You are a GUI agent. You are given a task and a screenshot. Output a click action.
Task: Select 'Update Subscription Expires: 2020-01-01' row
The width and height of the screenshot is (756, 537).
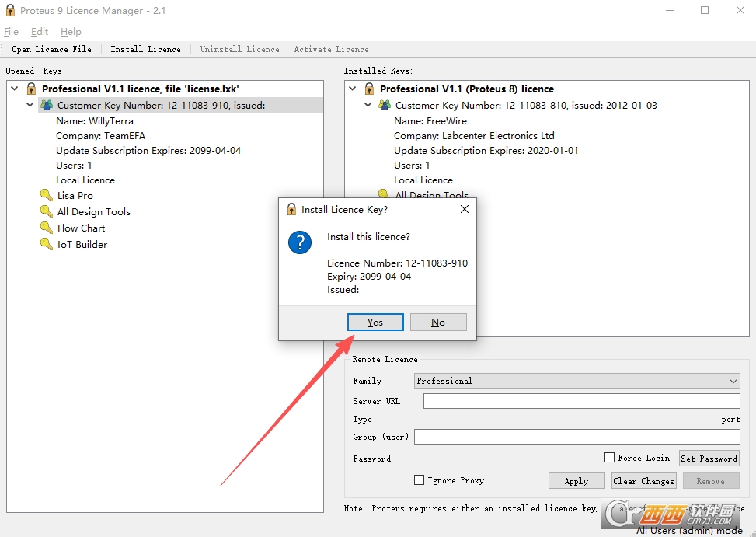point(486,151)
